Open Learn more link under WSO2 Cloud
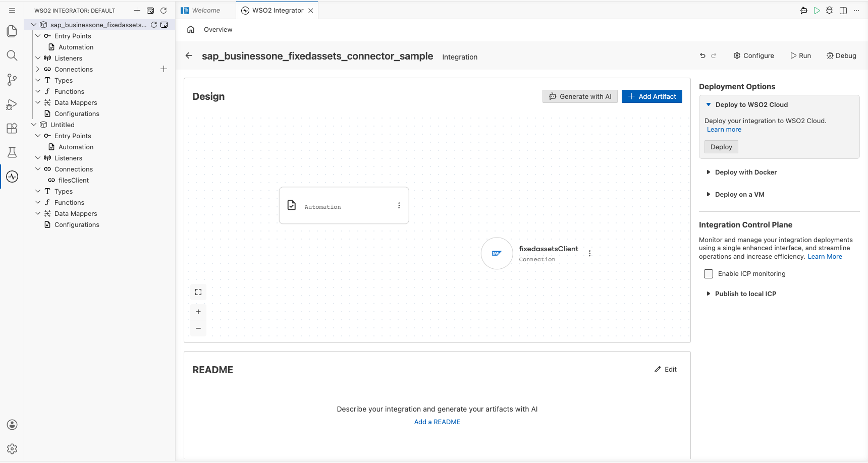 tap(724, 130)
